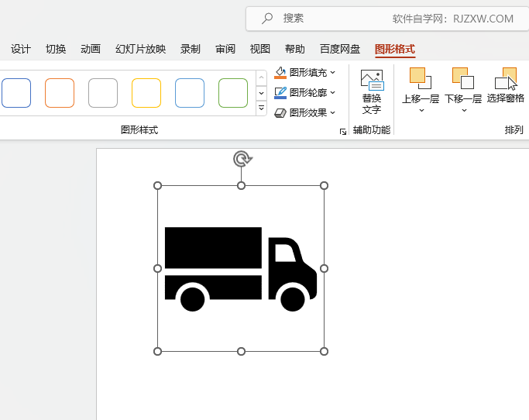The height and width of the screenshot is (420, 529).
Task: Open the 图形样式 dialog launcher
Action: [343, 132]
